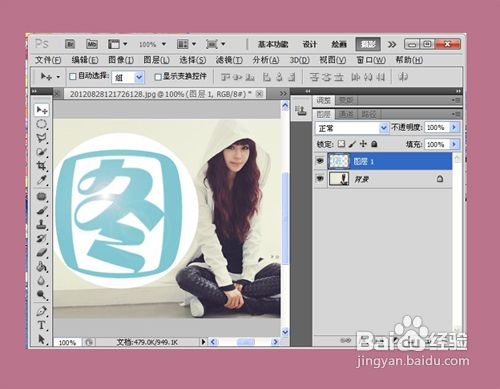Select the Quick Selection tool
Image resolution: width=500 pixels, height=389 pixels.
click(x=41, y=152)
